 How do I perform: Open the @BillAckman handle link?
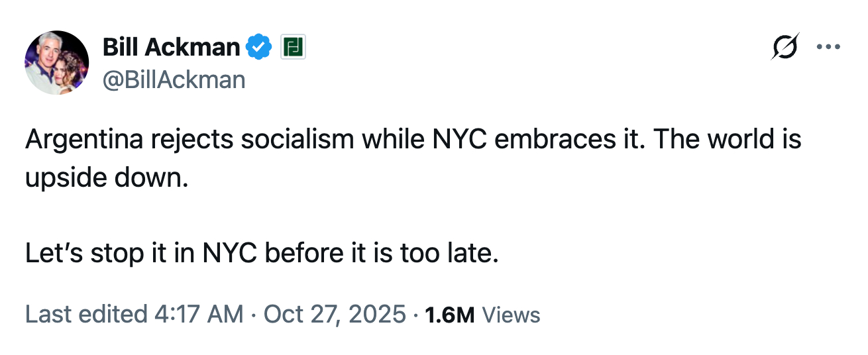(x=174, y=79)
